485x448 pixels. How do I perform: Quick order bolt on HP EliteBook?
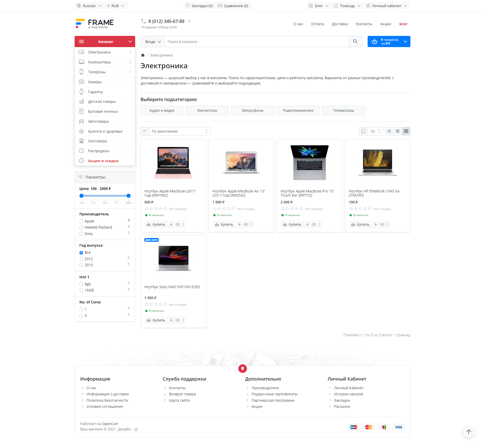[376, 225]
